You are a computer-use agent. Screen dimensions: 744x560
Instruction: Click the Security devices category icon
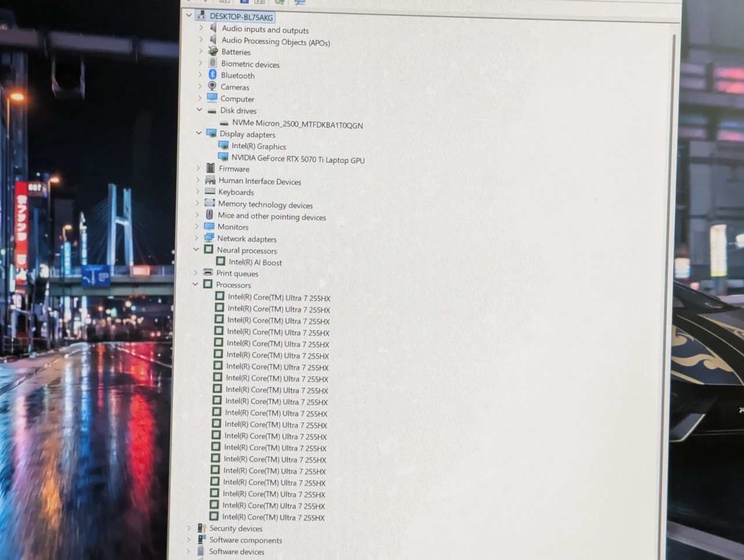click(x=202, y=527)
